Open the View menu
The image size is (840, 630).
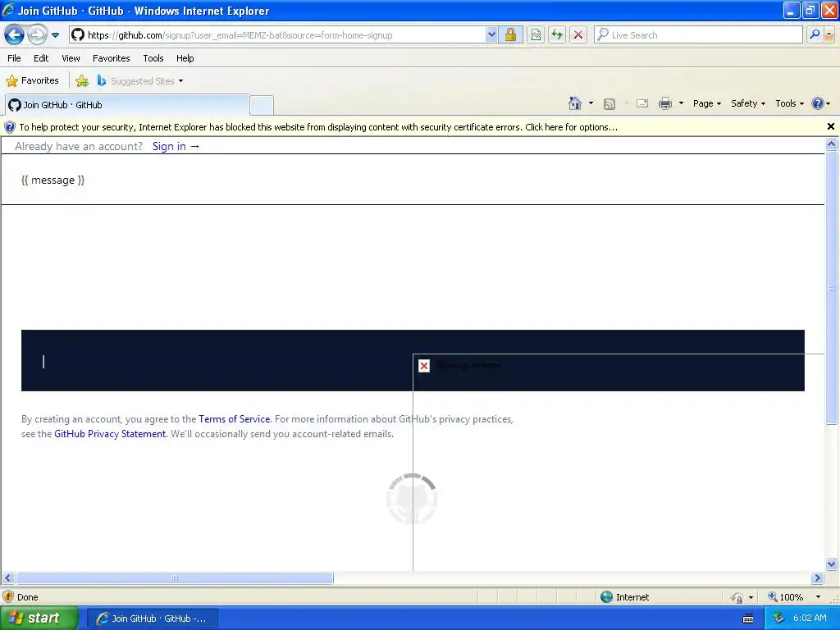pos(71,58)
